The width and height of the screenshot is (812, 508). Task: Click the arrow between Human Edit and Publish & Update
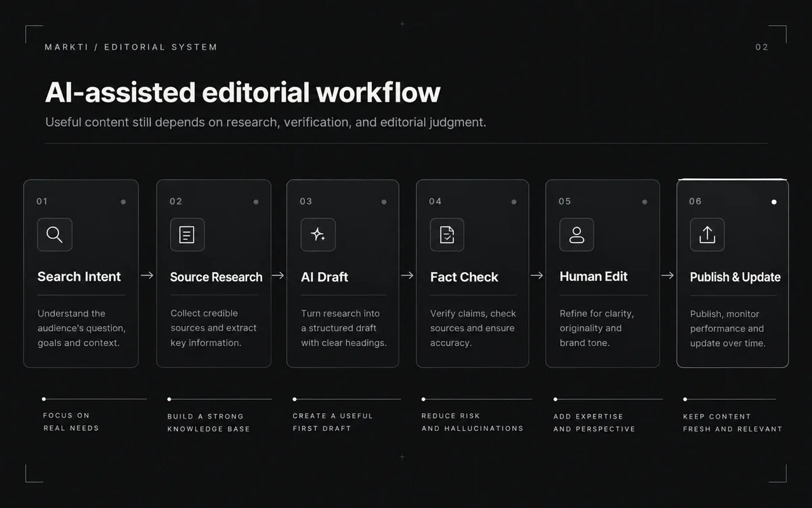point(668,276)
